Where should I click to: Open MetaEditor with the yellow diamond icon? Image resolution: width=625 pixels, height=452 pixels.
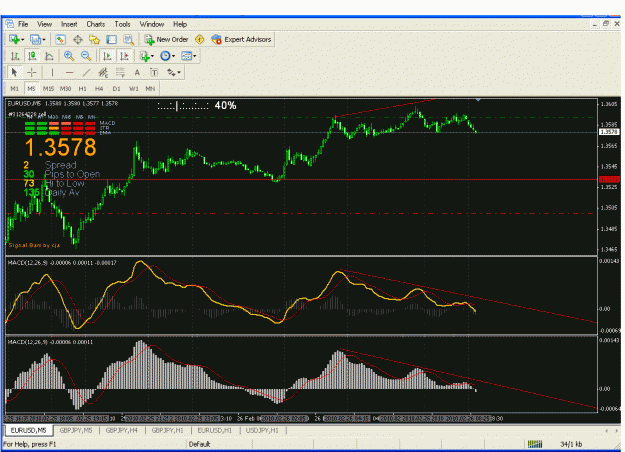[200, 39]
